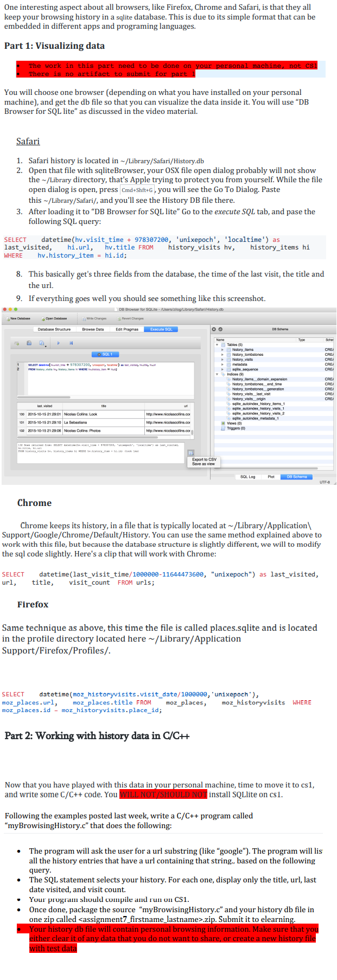337x980 pixels.
Task: Undock the DB Schema panel
Action: click(x=220, y=329)
